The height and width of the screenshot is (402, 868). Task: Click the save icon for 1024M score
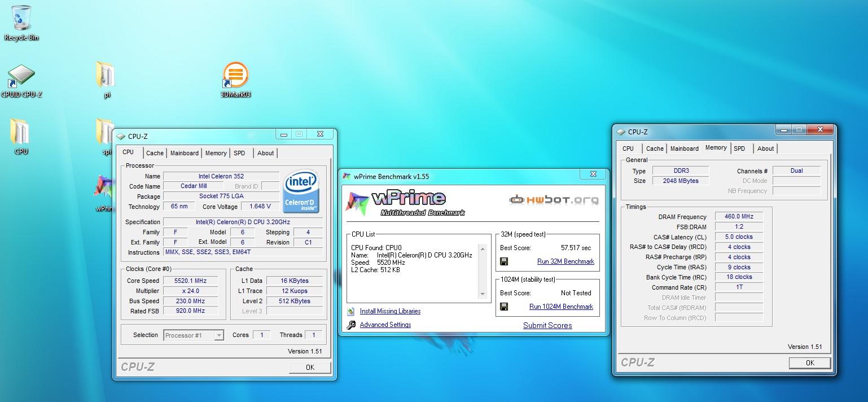tap(504, 307)
